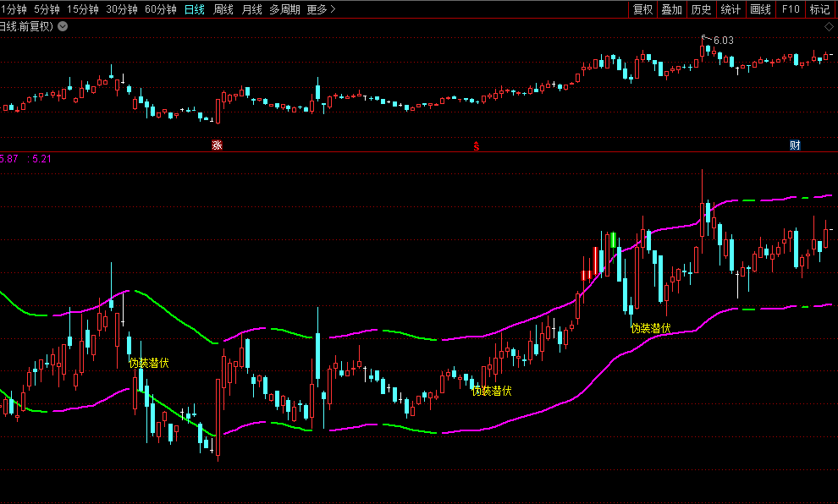
Task: Click the 标记 mark button
Action: tap(819, 9)
